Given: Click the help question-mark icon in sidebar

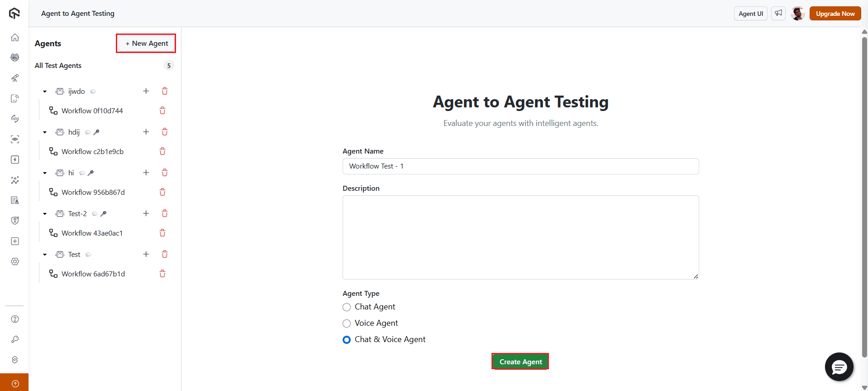Looking at the screenshot, I should click(x=14, y=319).
